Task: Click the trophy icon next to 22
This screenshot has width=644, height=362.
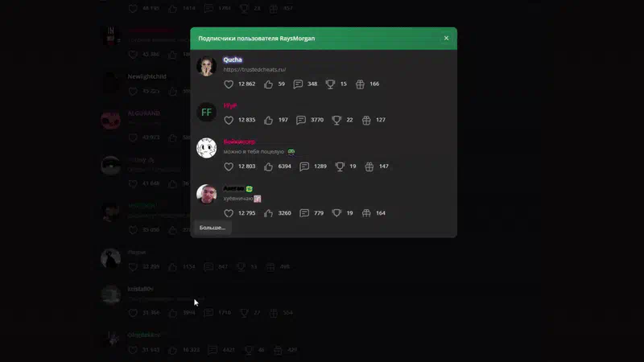Action: coord(336,120)
